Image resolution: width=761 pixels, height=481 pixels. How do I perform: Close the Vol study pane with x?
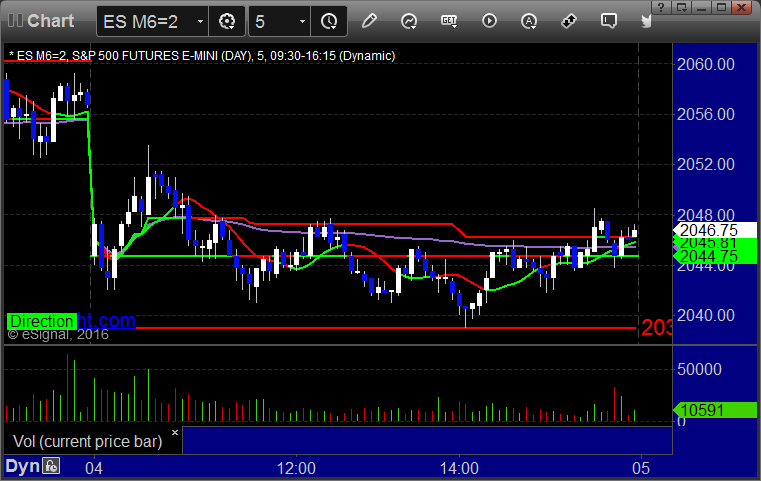tap(175, 433)
